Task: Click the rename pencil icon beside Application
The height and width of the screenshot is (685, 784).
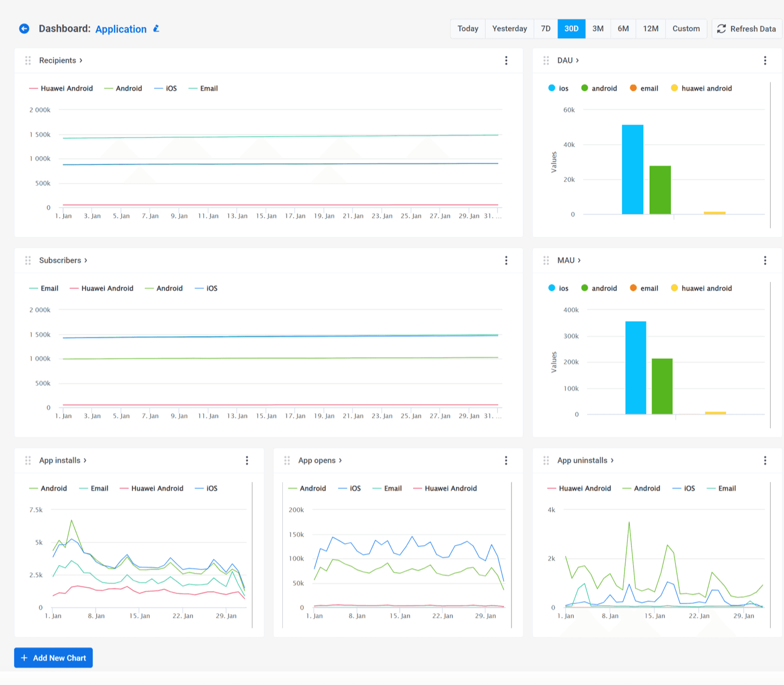Action: pos(156,28)
